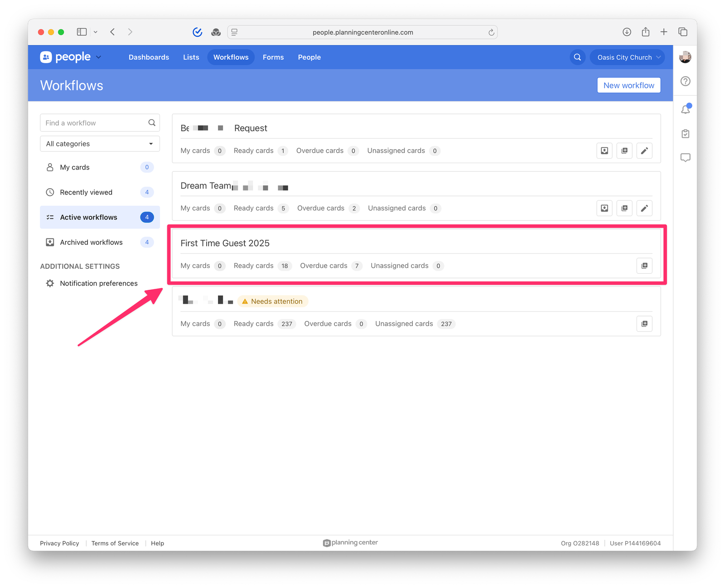Edit the Dream Team workflow with pencil
Viewport: 725px width, 588px height.
[644, 208]
